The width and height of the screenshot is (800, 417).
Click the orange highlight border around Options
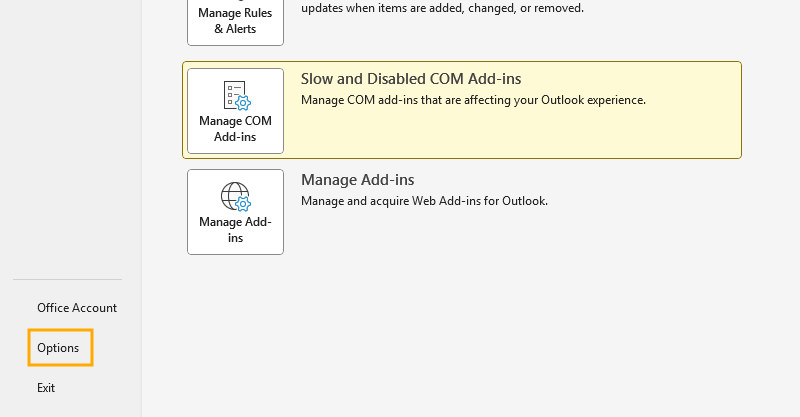point(60,330)
